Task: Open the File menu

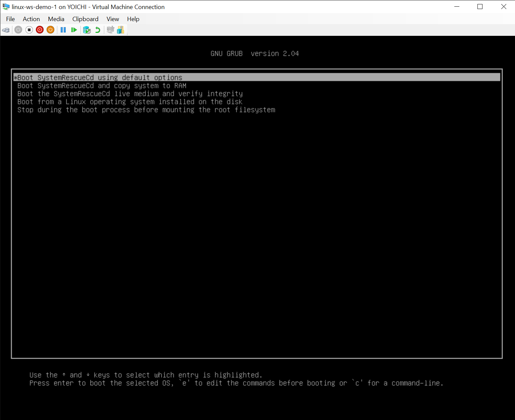Action: tap(10, 19)
